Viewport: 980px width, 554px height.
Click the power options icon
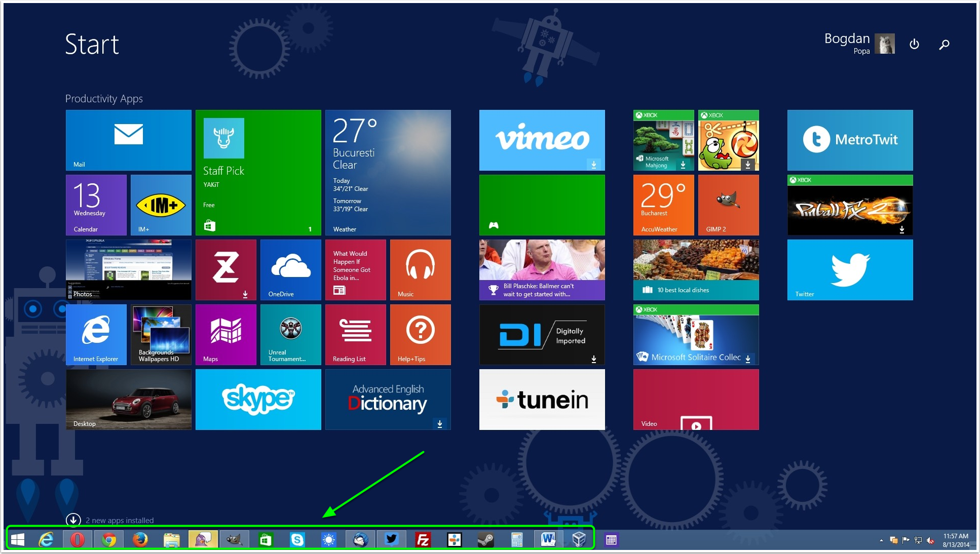click(914, 44)
